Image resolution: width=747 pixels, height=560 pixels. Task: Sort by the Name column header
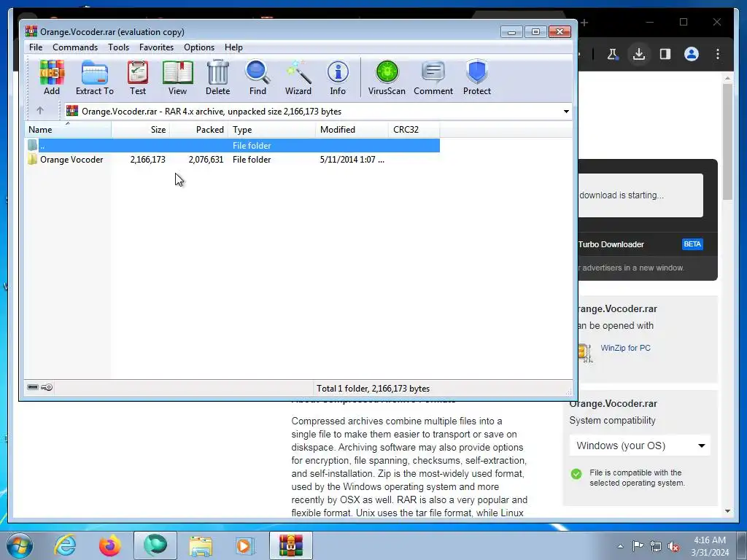coord(68,130)
